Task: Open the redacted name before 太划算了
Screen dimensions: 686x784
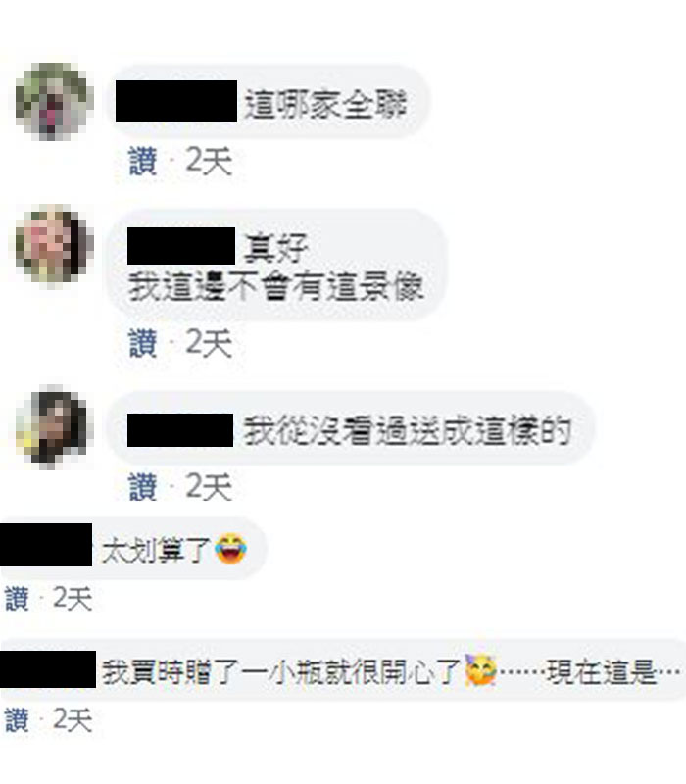Action: pos(46,545)
